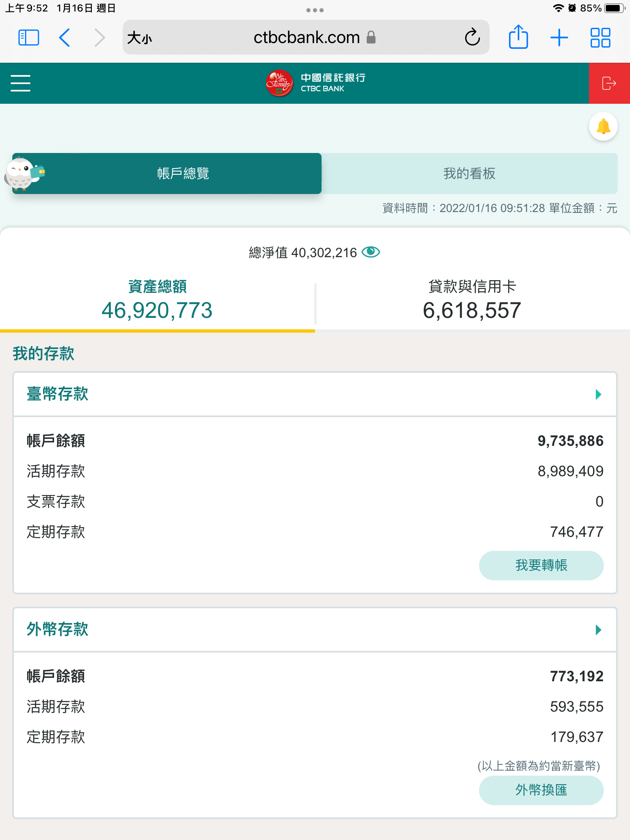Switch to the 我的看板 tab
The image size is (630, 840).
[469, 173]
